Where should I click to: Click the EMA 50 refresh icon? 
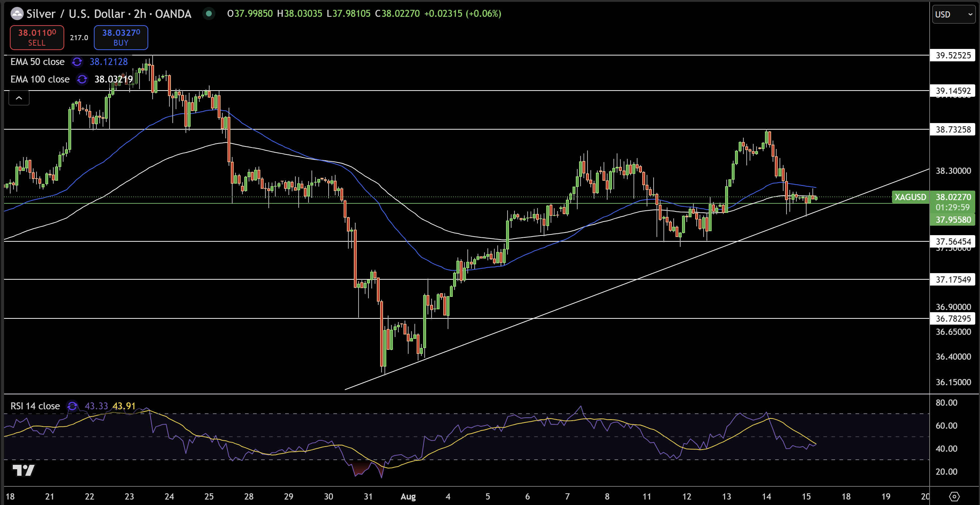[x=77, y=62]
